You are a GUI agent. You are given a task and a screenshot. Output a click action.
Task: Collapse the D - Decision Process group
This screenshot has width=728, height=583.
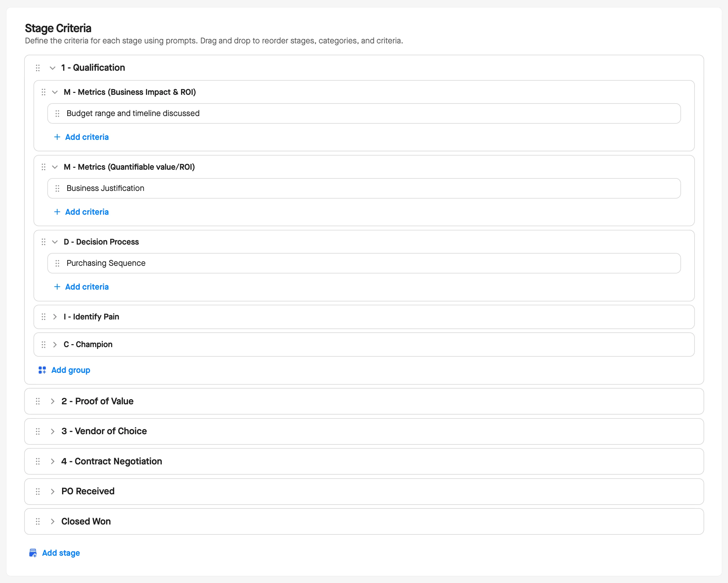click(55, 242)
